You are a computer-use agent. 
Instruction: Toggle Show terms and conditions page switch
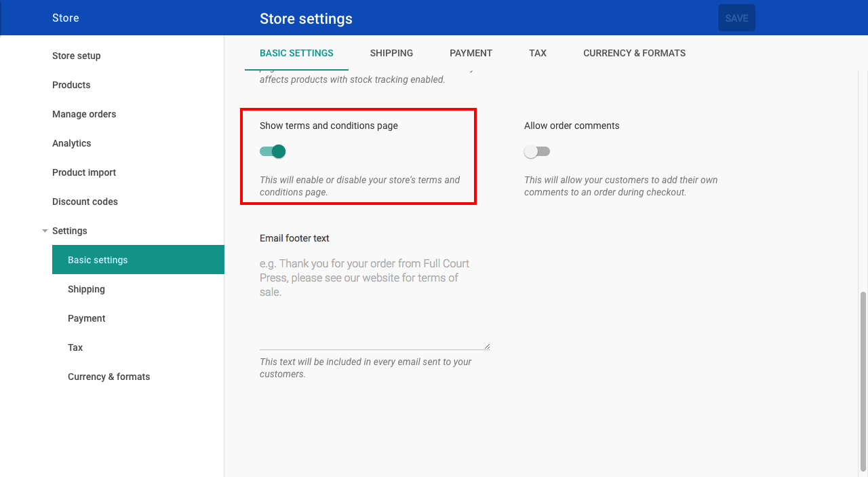point(273,151)
